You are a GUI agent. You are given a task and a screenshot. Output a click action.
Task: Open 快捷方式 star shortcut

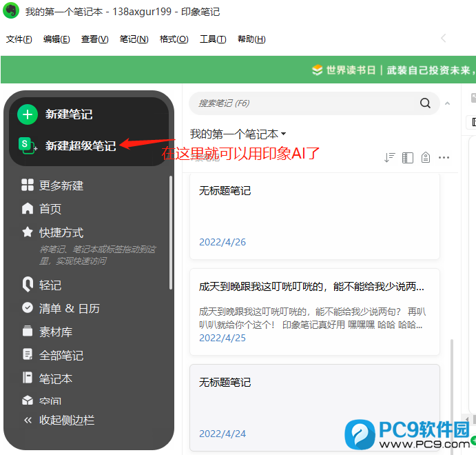click(28, 232)
